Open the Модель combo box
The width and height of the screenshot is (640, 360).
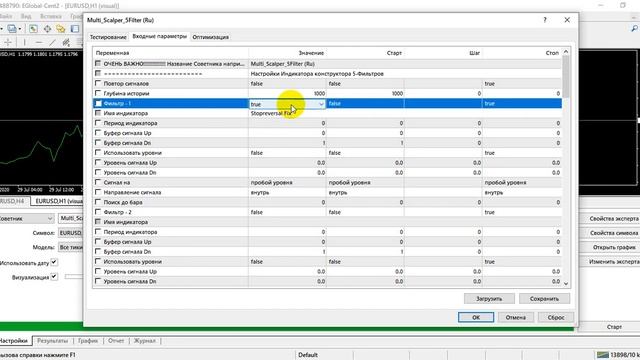coord(71,247)
